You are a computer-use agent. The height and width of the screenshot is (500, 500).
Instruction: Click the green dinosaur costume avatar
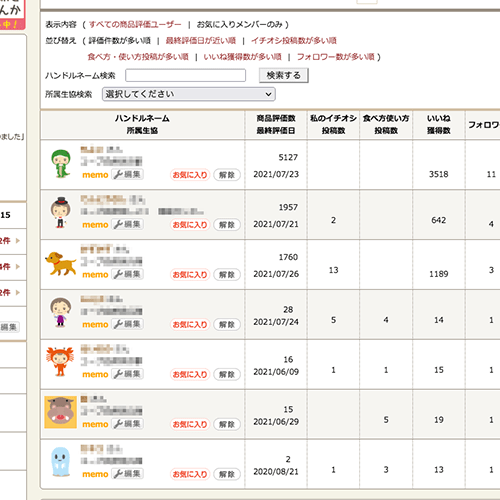(x=61, y=164)
